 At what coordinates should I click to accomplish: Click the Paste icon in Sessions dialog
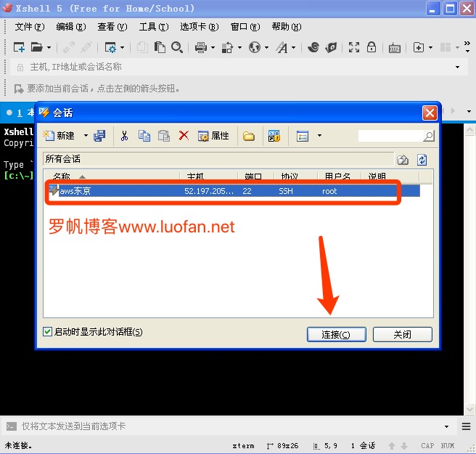[164, 136]
